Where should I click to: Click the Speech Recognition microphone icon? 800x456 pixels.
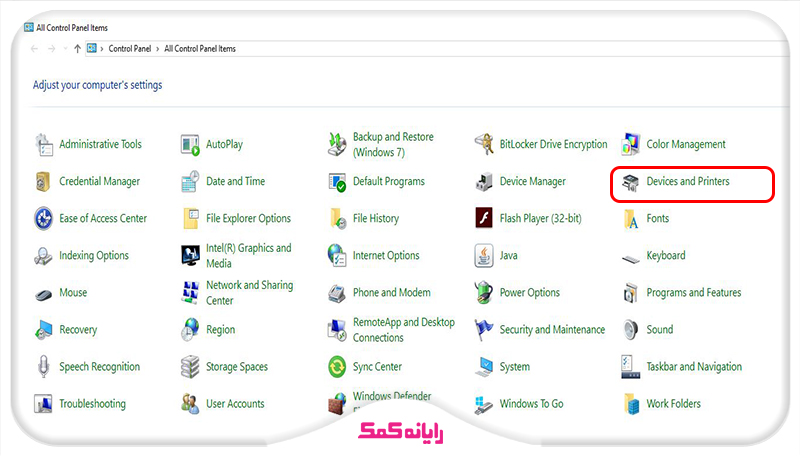click(44, 367)
